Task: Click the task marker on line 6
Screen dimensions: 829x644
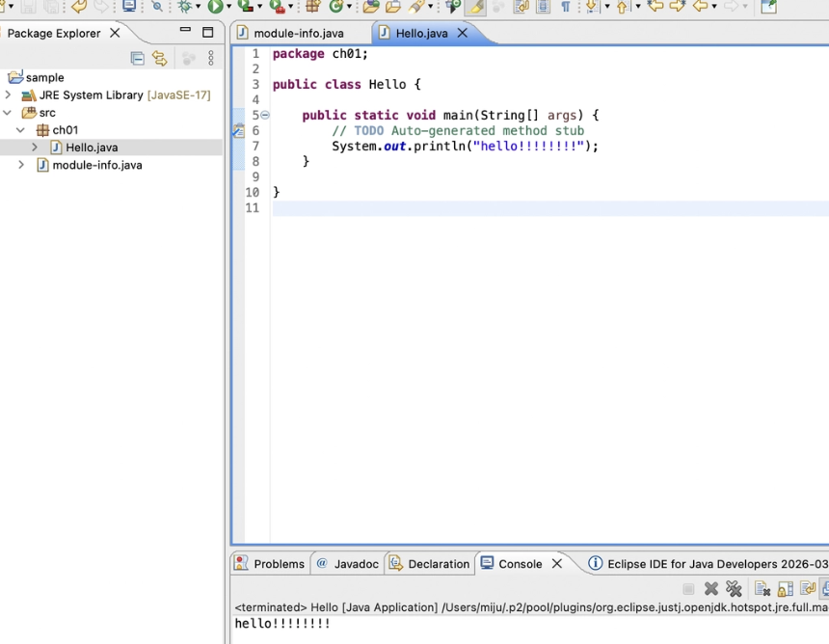Action: tap(239, 130)
